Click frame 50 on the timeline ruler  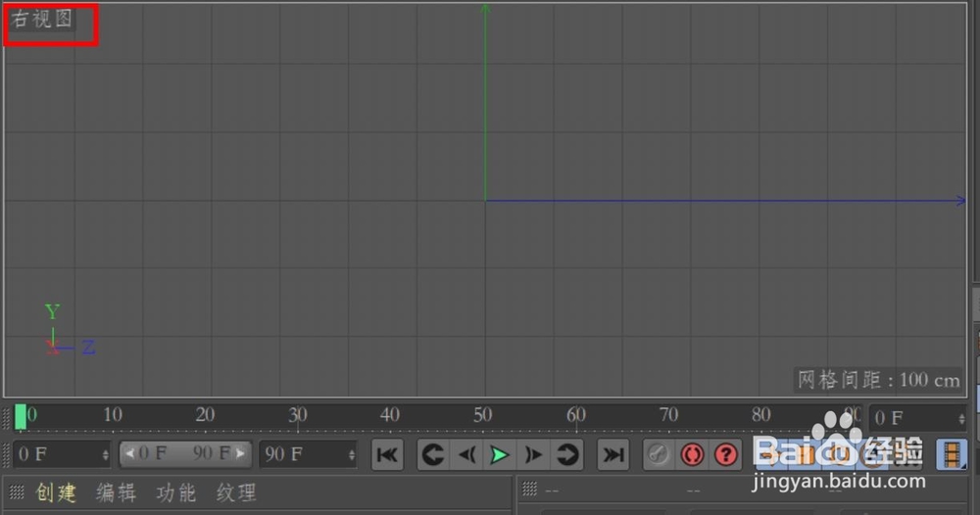482,414
